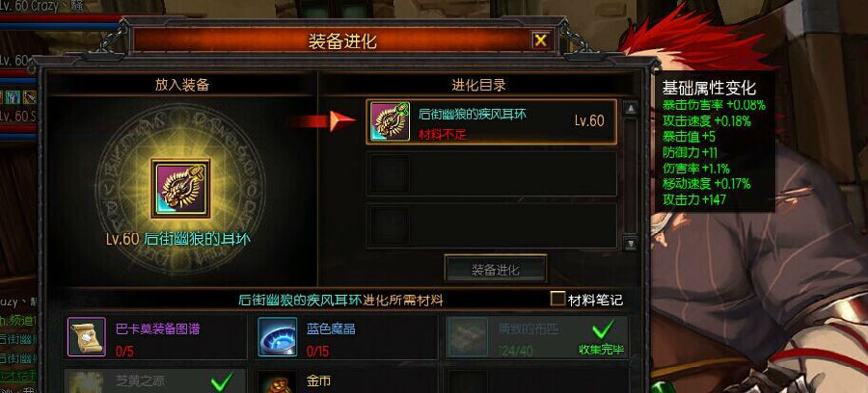
Task: Click the scroll down arrow in evolution list
Action: click(x=630, y=243)
